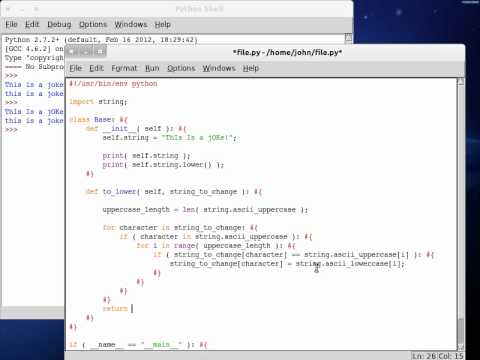The image size is (480, 360).
Task: Click the '[GCC 4.6.2]' line in the shell
Action: [34, 49]
